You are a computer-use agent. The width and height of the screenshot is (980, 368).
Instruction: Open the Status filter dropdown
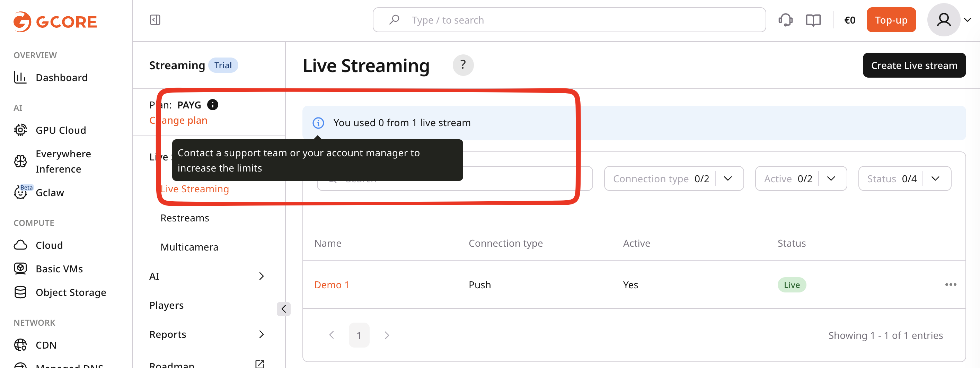click(x=904, y=178)
